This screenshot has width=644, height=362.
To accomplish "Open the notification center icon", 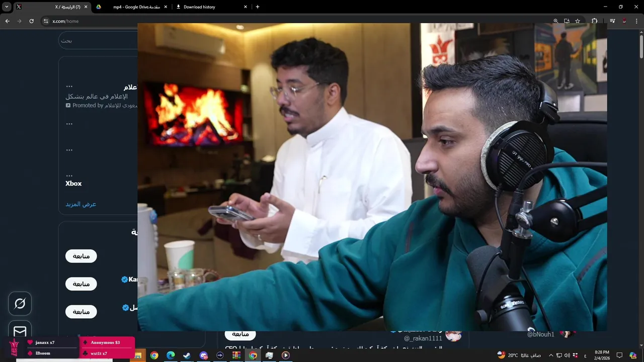I will click(620, 355).
